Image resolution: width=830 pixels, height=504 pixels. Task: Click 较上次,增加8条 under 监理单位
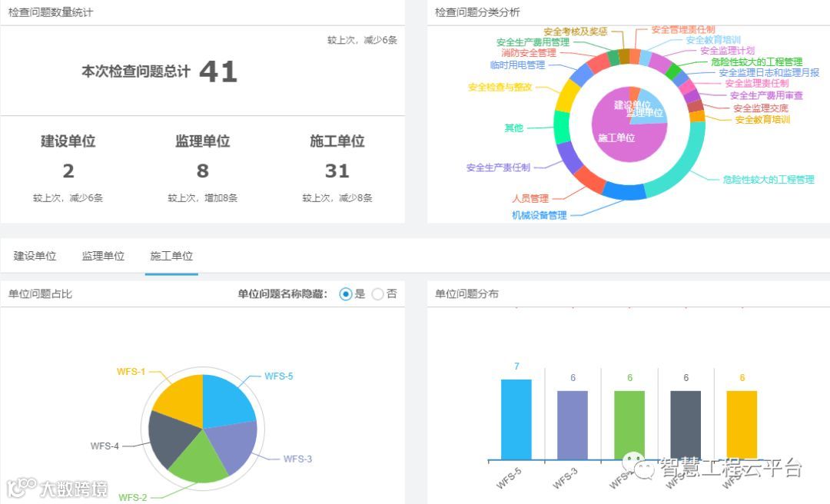click(x=203, y=198)
